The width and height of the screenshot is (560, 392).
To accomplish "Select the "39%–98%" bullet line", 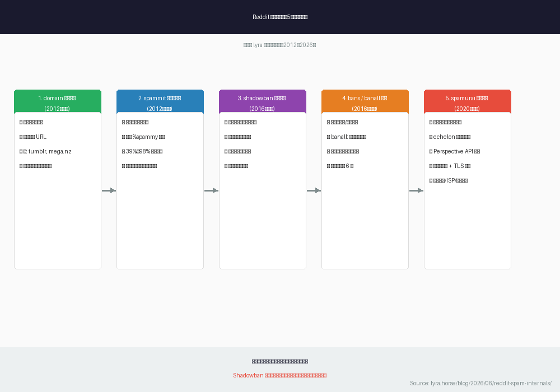I will coord(142,151).
